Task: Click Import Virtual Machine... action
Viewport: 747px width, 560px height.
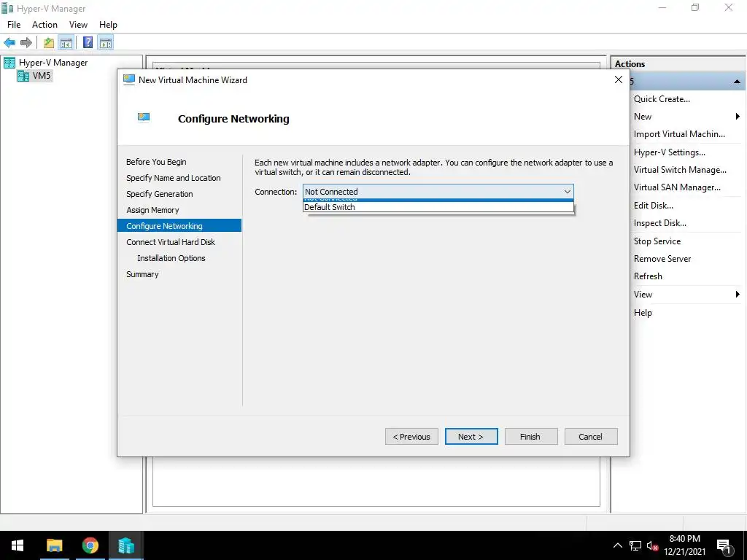Action: pyautogui.click(x=679, y=134)
